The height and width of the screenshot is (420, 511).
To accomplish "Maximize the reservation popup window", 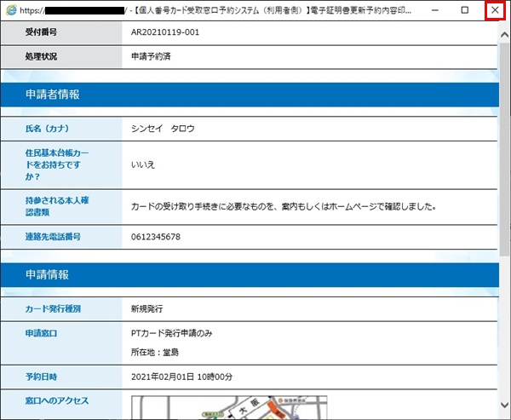I will pyautogui.click(x=464, y=11).
